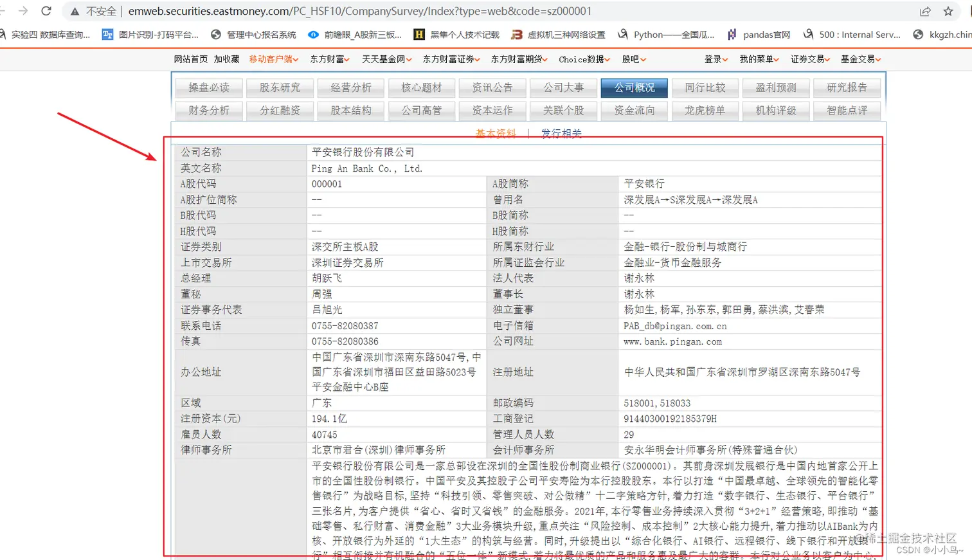Open the 黑隼个人技术记载 bookmark
The height and width of the screenshot is (560, 972).
pos(456,35)
